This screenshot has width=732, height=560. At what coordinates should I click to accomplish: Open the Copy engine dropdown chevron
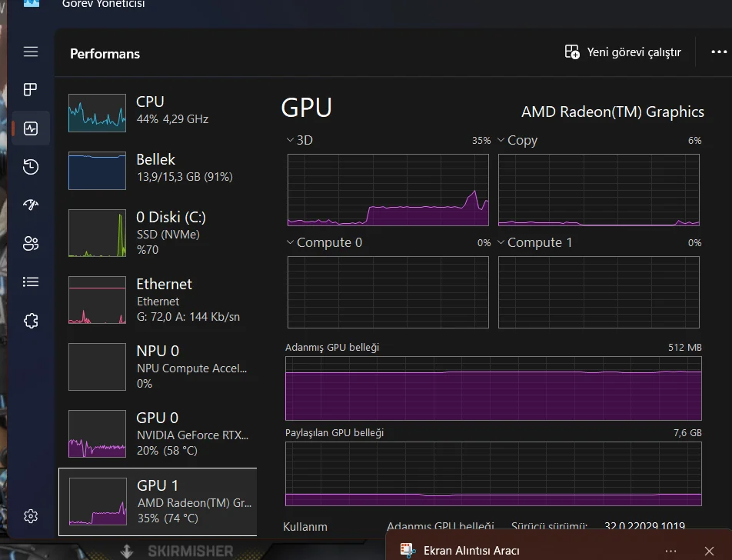pyautogui.click(x=501, y=140)
